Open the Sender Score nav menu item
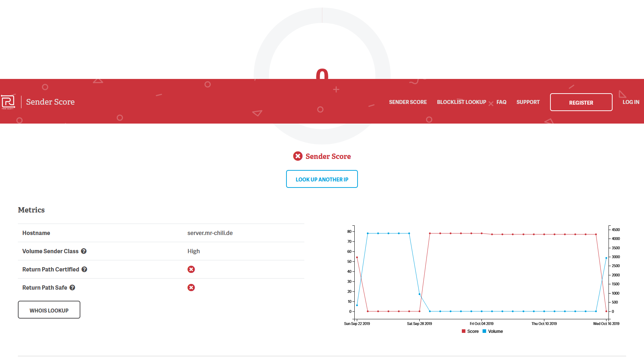644x360 pixels. (x=408, y=102)
